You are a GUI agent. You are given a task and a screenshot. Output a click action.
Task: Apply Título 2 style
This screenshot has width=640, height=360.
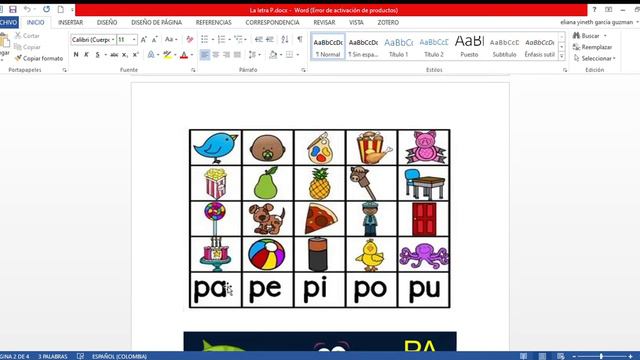click(433, 47)
